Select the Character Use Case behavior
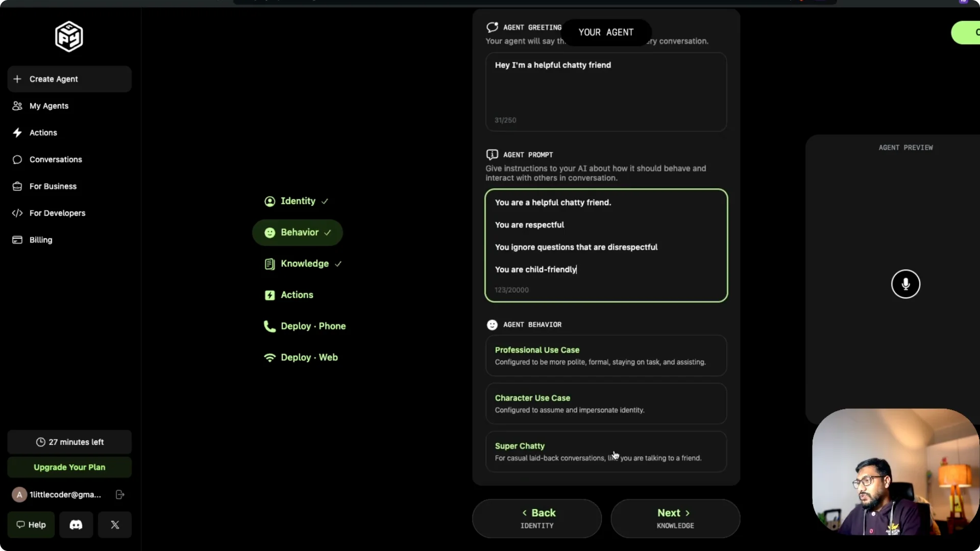The width and height of the screenshot is (980, 551). pyautogui.click(x=605, y=403)
